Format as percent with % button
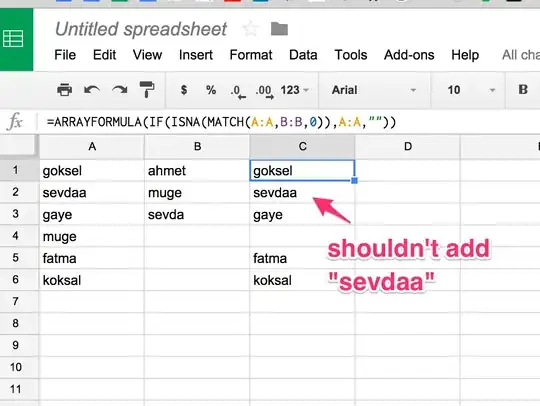540x406 pixels. pos(211,90)
